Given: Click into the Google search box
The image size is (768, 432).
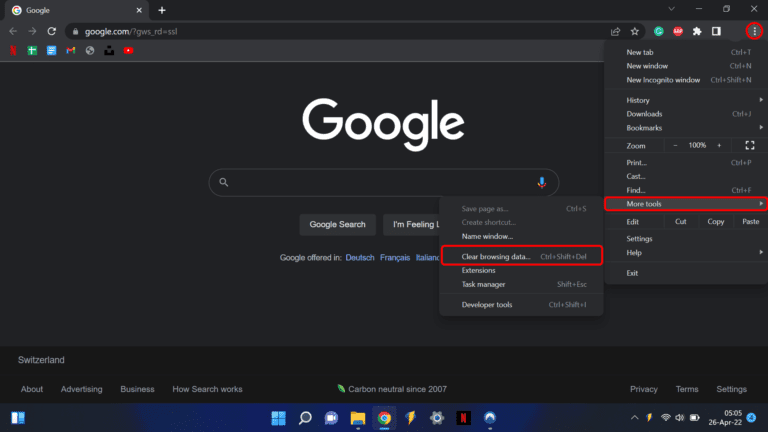Looking at the screenshot, I should coord(380,183).
